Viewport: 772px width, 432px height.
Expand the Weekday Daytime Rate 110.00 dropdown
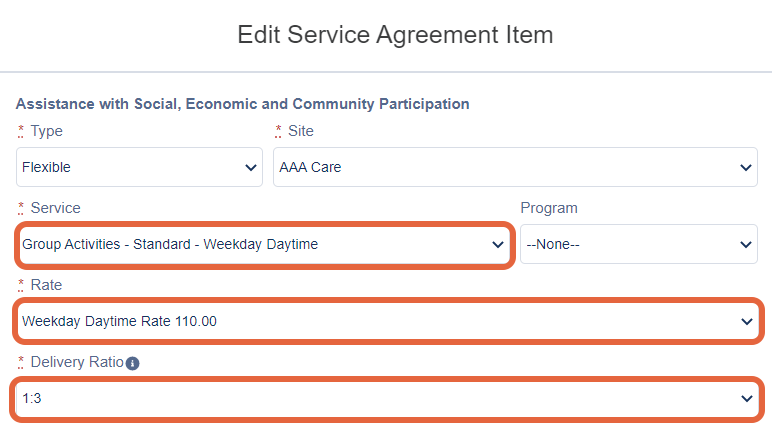[388, 321]
